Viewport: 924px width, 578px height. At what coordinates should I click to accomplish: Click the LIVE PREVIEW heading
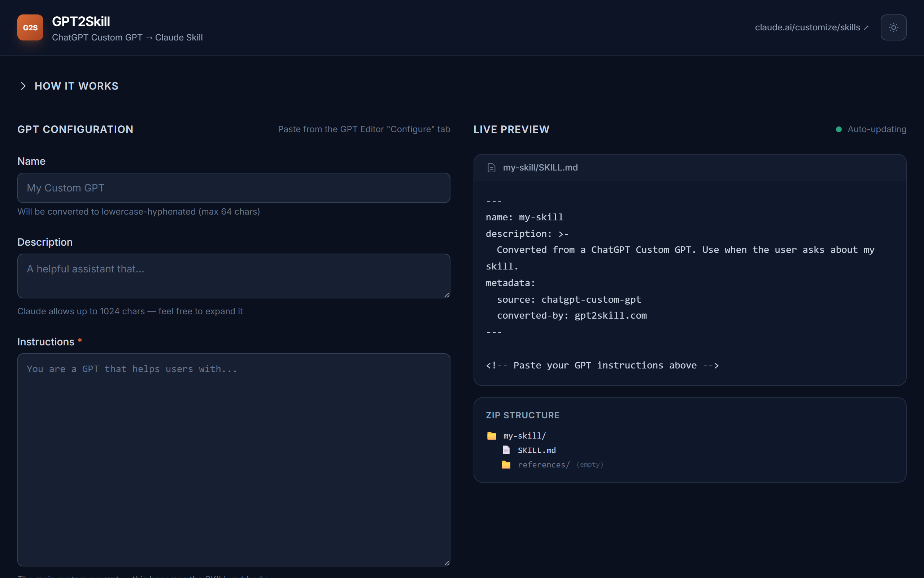click(511, 129)
